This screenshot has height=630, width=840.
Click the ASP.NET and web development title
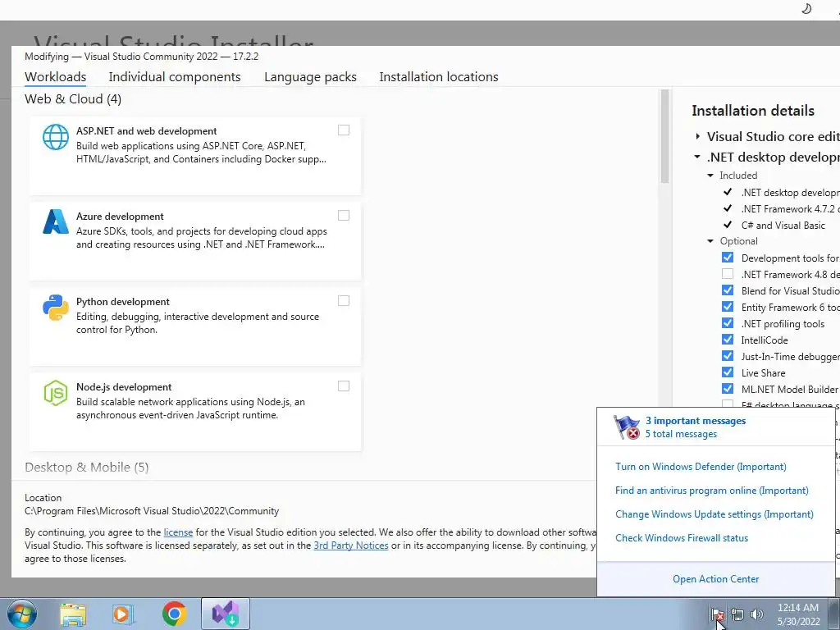(x=146, y=131)
